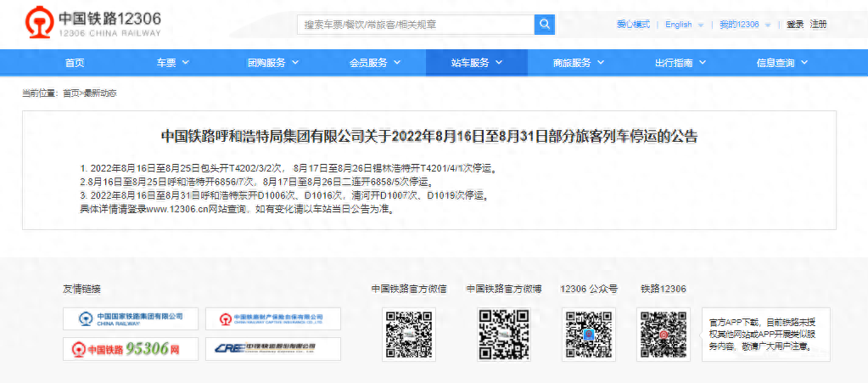This screenshot has height=383, width=868.
Task: Click the 登录 link
Action: point(794,25)
